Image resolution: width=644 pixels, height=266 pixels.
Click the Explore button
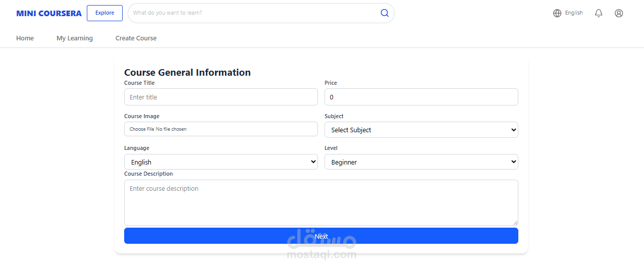pos(104,13)
